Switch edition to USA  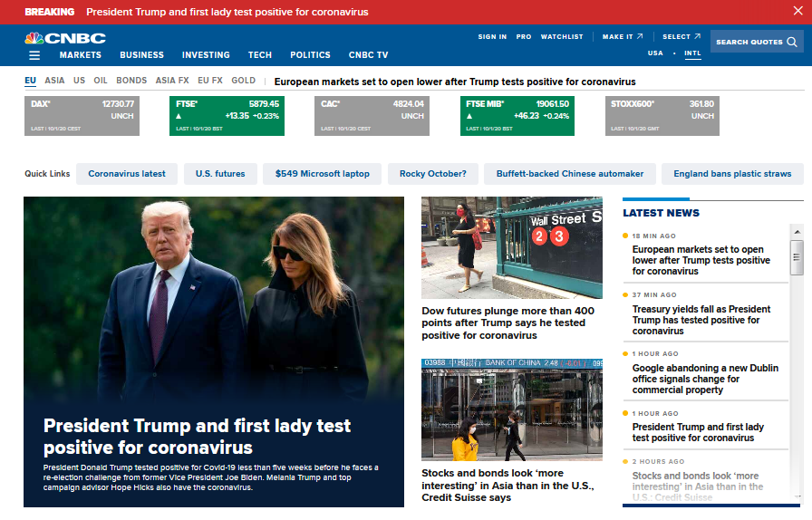[x=655, y=53]
